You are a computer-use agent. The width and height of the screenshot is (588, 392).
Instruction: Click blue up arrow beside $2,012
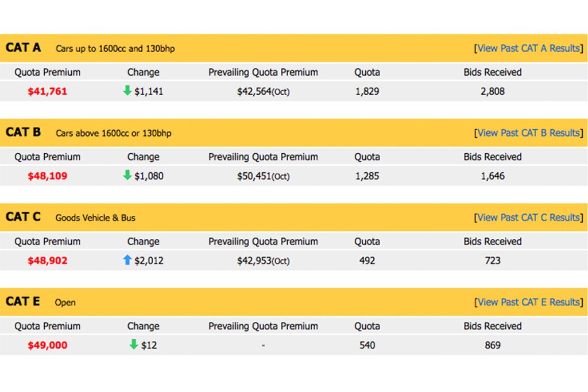click(127, 260)
